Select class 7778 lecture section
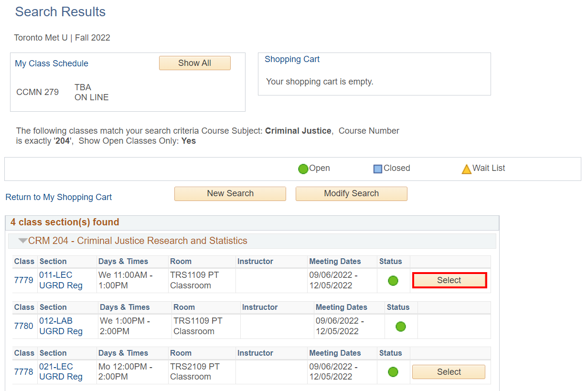This screenshot has width=588, height=391. pyautogui.click(x=449, y=372)
